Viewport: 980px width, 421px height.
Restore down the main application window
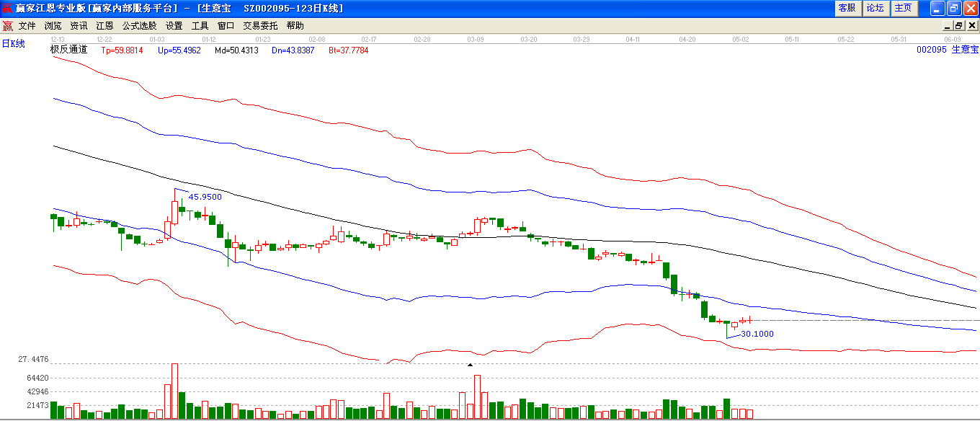953,8
